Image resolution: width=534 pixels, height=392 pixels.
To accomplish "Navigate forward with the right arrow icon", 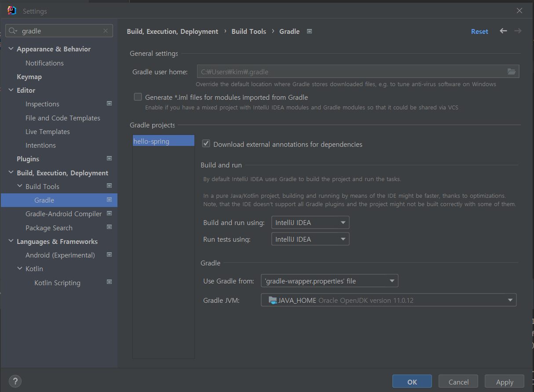I will tap(518, 31).
